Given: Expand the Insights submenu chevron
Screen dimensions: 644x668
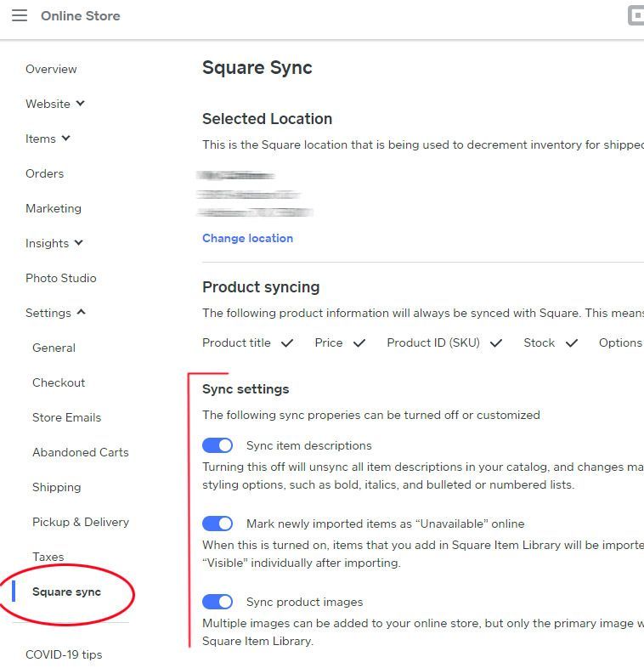Looking at the screenshot, I should pyautogui.click(x=79, y=243).
